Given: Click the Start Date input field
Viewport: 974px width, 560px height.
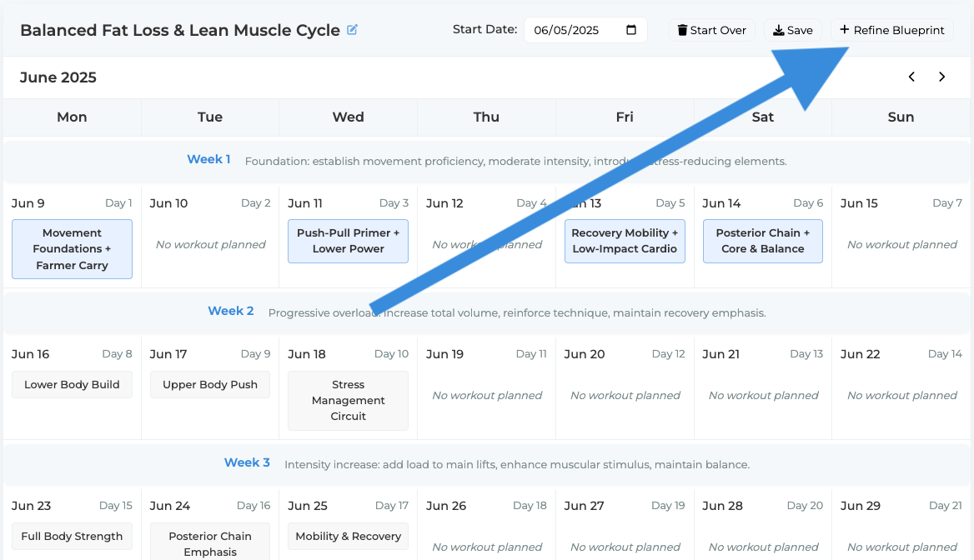Looking at the screenshot, I should click(x=585, y=30).
